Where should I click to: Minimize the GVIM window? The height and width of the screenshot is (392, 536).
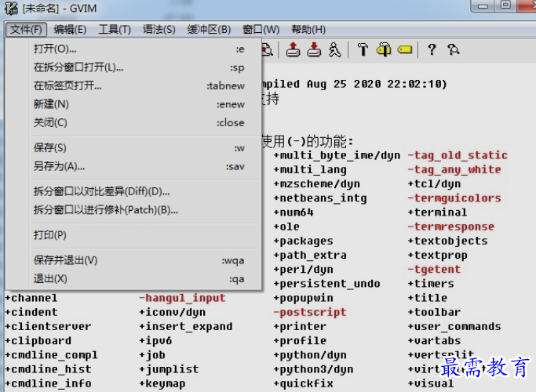483,5
